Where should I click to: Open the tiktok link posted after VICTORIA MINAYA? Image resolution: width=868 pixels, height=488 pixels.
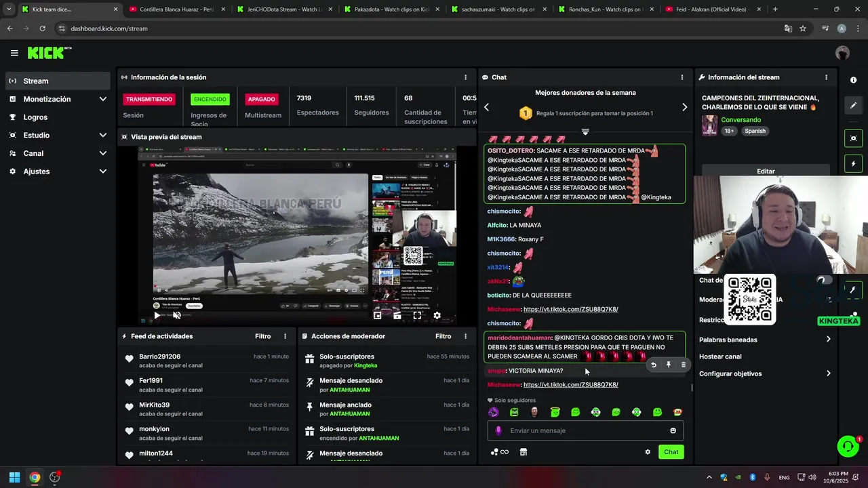[x=570, y=384]
